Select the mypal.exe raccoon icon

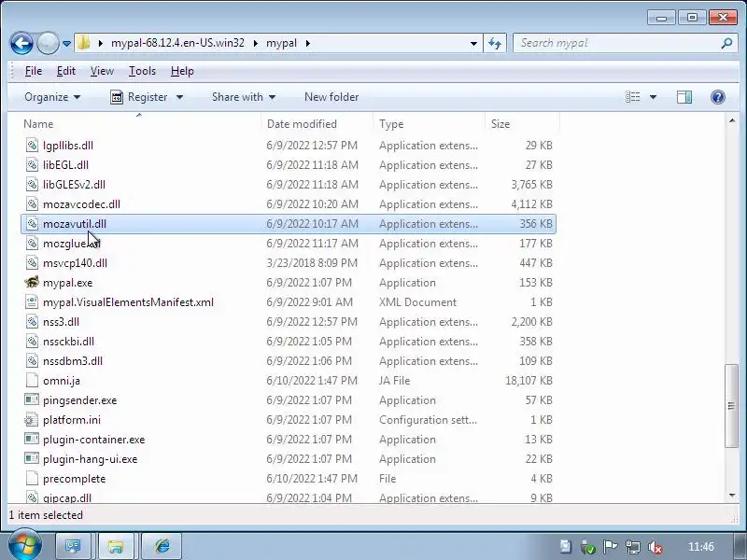[x=32, y=283]
